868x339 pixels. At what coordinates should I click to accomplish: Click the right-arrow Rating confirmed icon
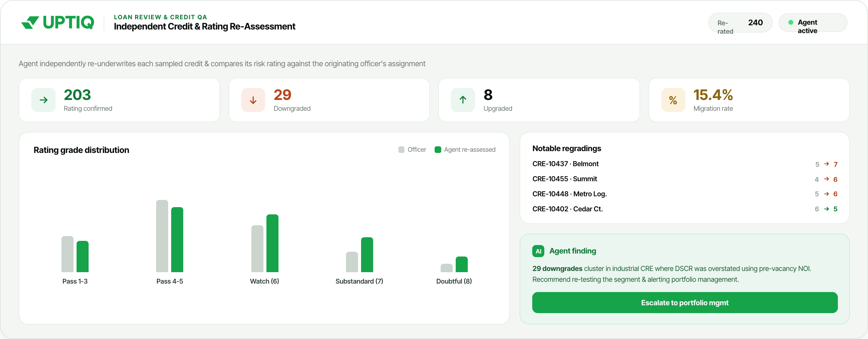(43, 100)
